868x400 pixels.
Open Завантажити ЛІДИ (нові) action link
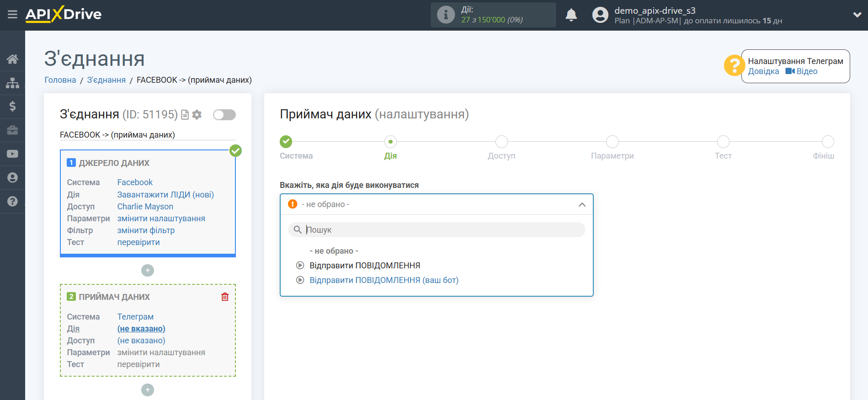[x=165, y=195]
